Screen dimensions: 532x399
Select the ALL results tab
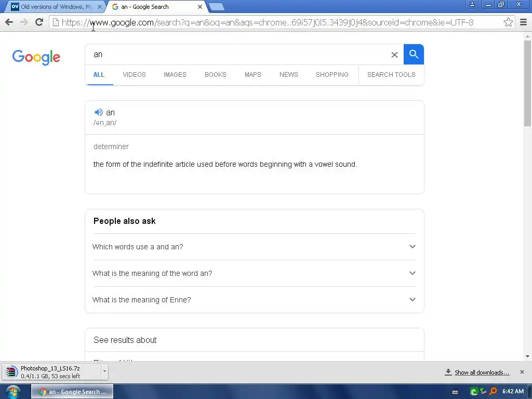click(99, 75)
